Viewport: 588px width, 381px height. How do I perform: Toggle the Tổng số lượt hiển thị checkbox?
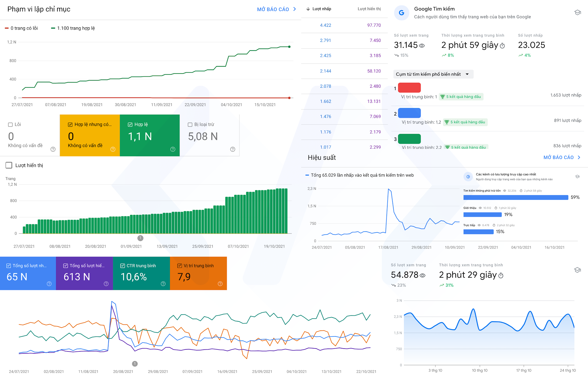coord(65,266)
